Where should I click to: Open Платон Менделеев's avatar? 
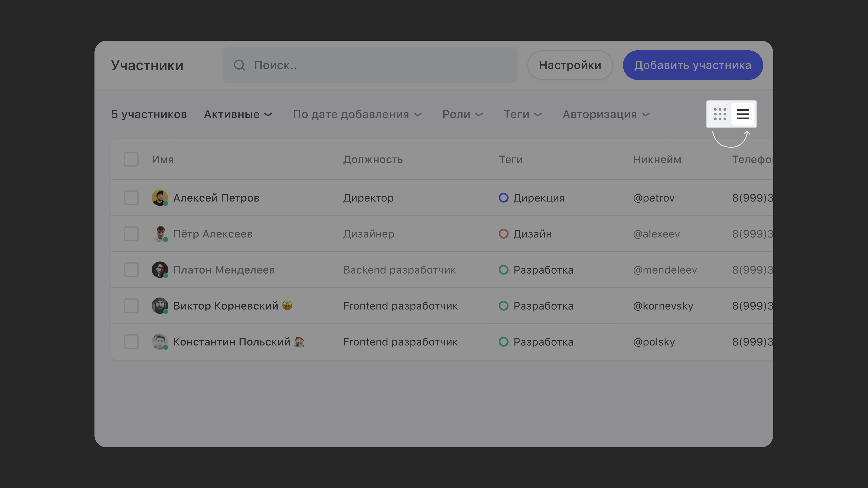(x=160, y=270)
